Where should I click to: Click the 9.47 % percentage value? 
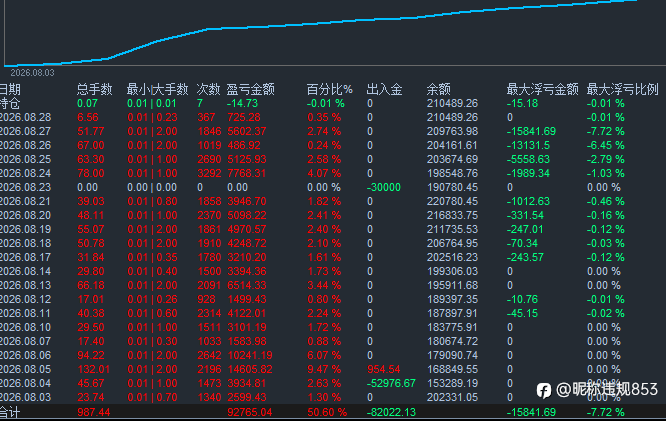coord(324,370)
